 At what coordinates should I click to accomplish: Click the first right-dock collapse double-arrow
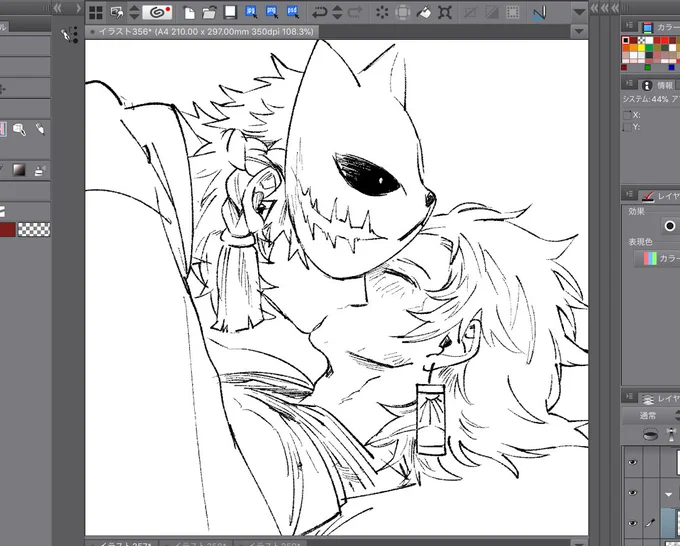594,8
